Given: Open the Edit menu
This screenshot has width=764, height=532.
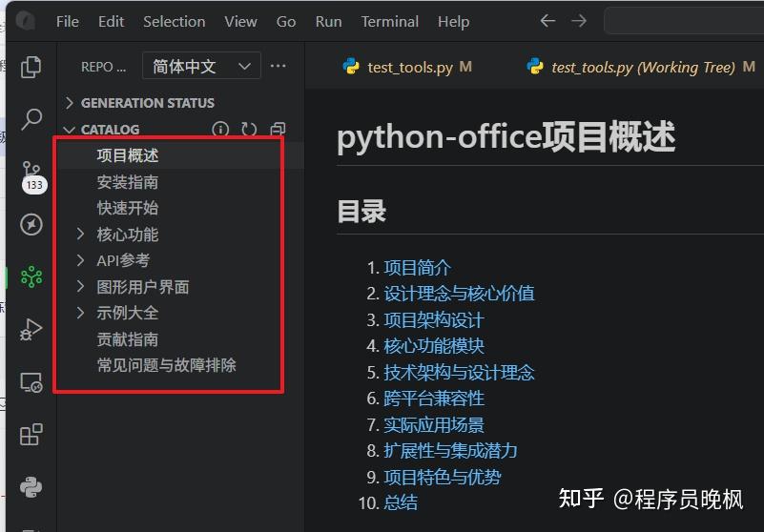Looking at the screenshot, I should coord(111,21).
